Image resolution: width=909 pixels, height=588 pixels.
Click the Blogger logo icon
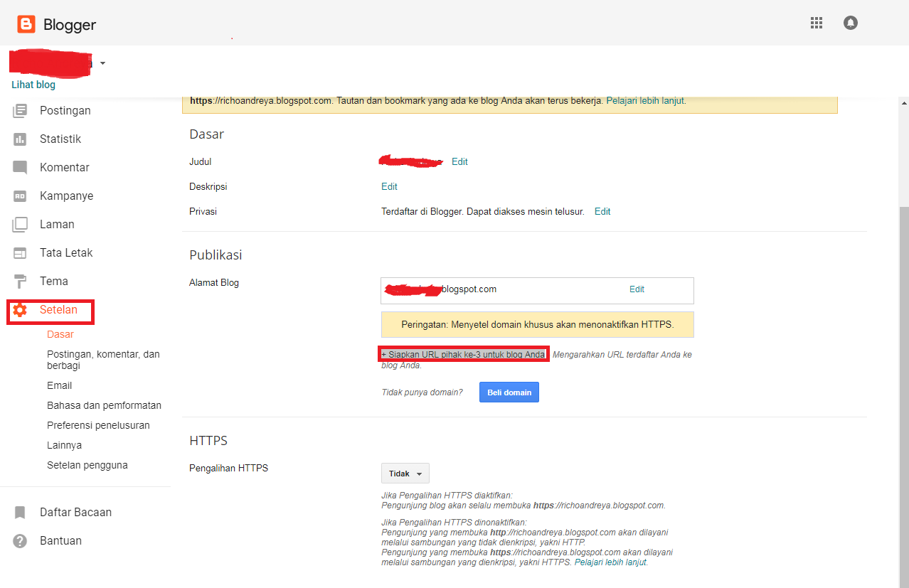click(26, 25)
